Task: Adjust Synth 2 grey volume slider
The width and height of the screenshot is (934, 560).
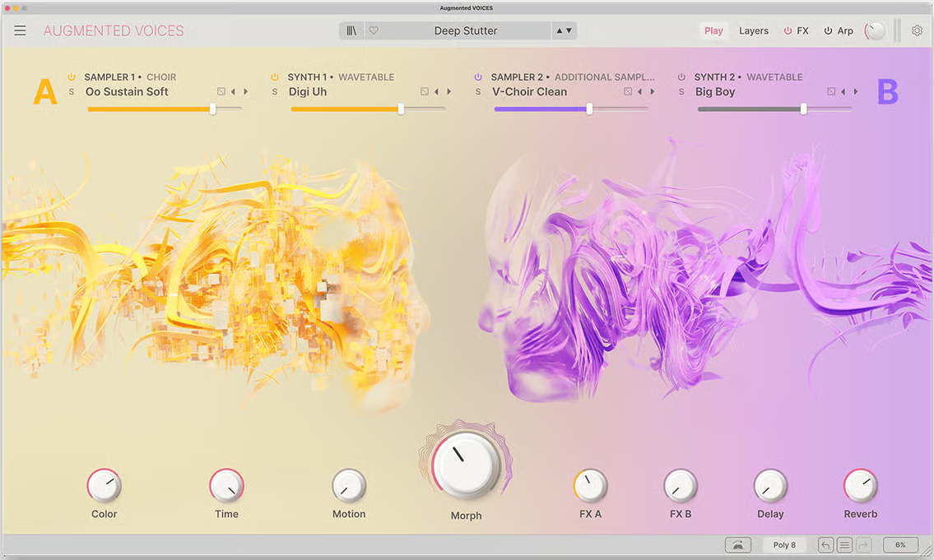Action: point(774,109)
